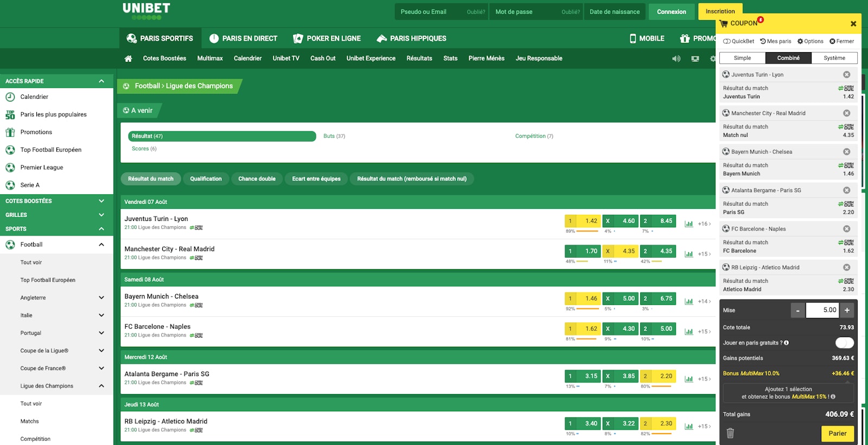This screenshot has height=445, width=868.
Task: Select the Buts (37) market filter
Action: click(x=334, y=136)
